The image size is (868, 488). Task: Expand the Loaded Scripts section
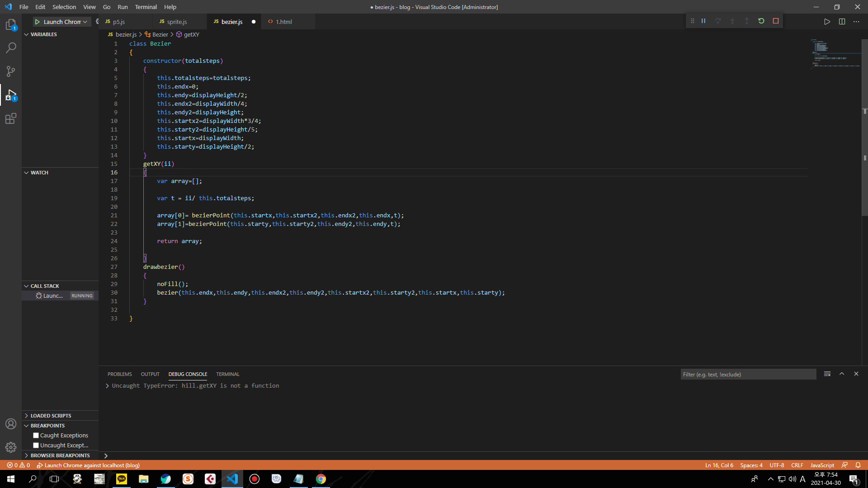[51, 416]
